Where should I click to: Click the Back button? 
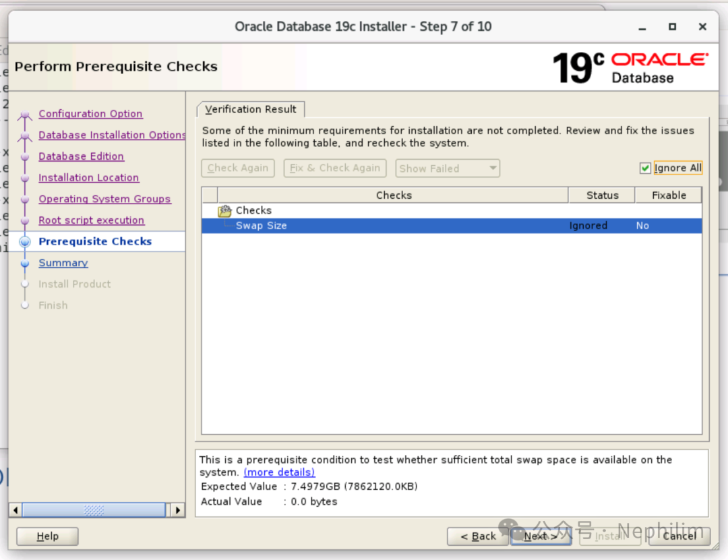pos(478,536)
